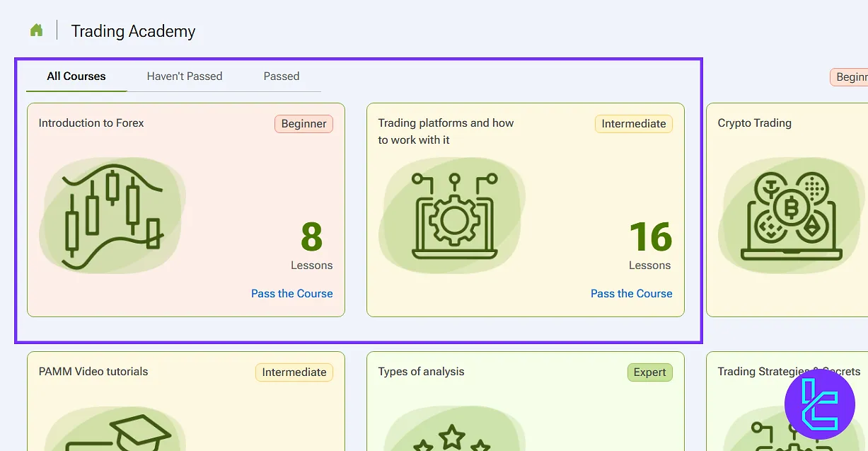Click the laptop gear icon for Trading platforms
Viewport: 868px width, 451px height.
pyautogui.click(x=453, y=216)
